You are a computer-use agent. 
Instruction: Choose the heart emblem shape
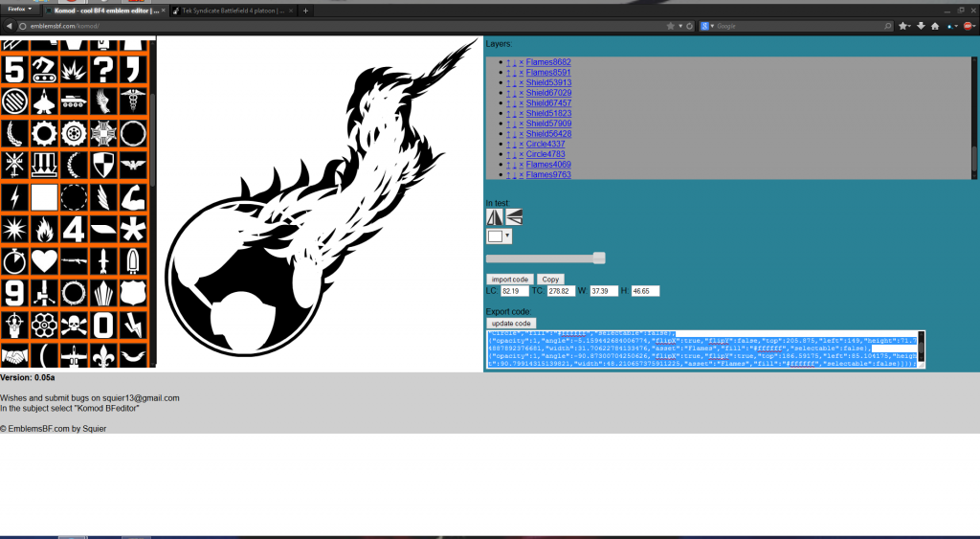click(x=44, y=260)
